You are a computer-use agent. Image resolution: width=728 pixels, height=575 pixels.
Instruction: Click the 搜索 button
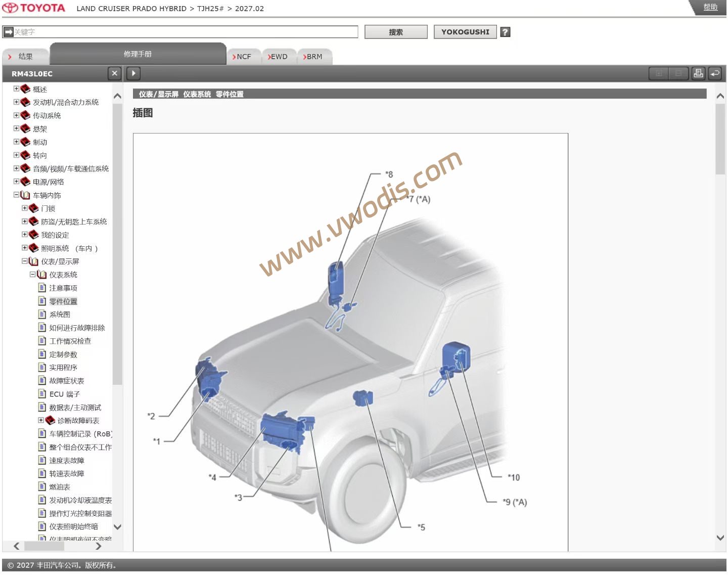[396, 32]
